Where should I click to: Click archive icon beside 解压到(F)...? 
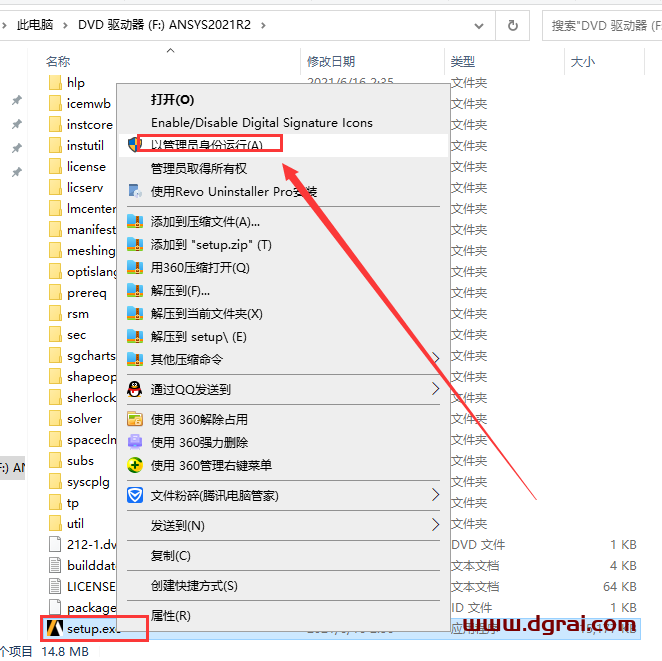(135, 290)
